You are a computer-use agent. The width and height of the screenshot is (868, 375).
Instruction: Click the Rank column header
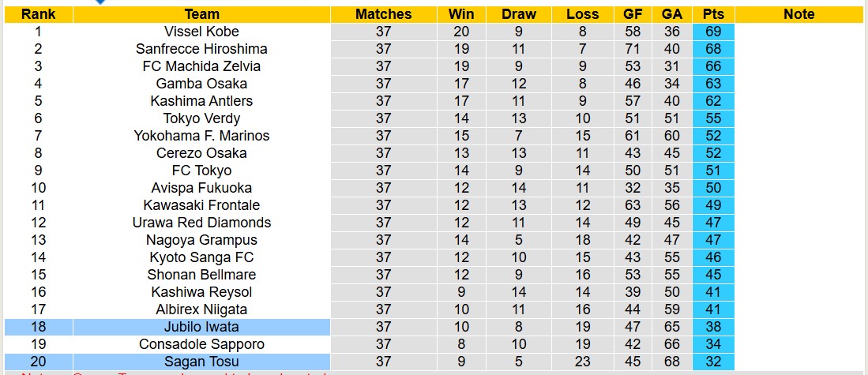38,14
